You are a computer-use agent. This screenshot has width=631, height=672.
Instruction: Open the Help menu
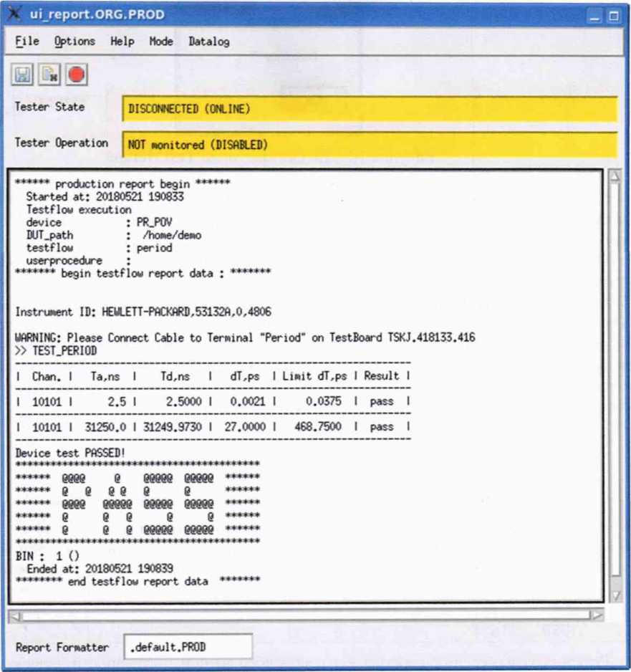122,41
